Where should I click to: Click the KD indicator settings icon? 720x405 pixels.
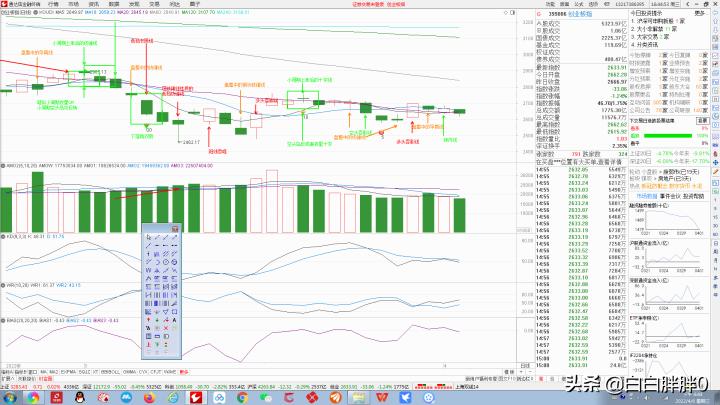coord(3,236)
